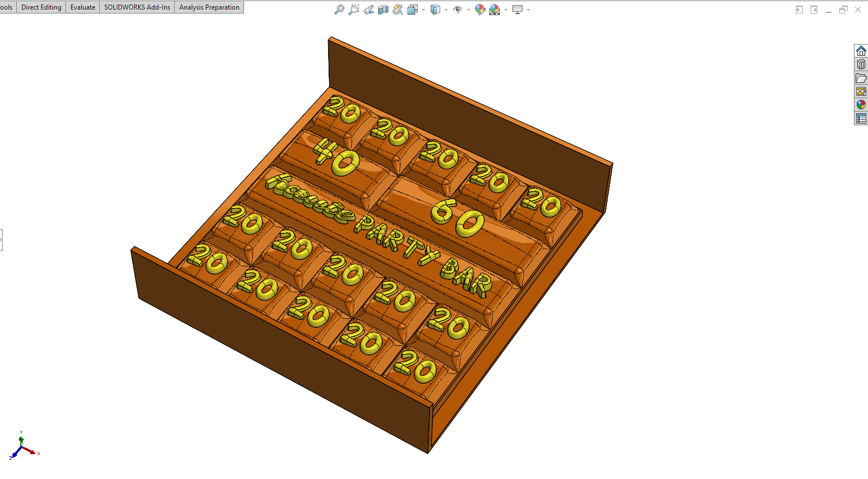Open the View Palette pane
Viewport: 868px width, 479px height.
point(861,91)
